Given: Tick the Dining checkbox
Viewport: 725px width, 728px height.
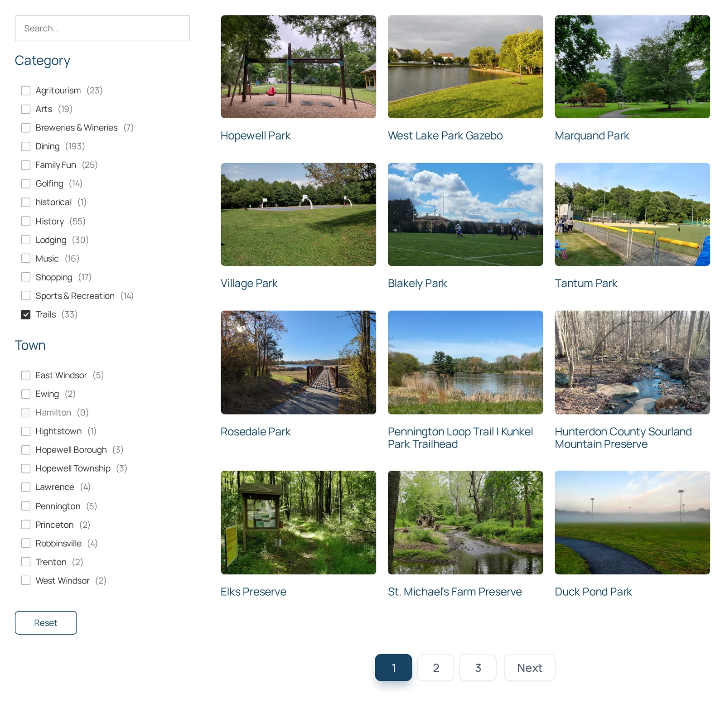Looking at the screenshot, I should pos(26,146).
